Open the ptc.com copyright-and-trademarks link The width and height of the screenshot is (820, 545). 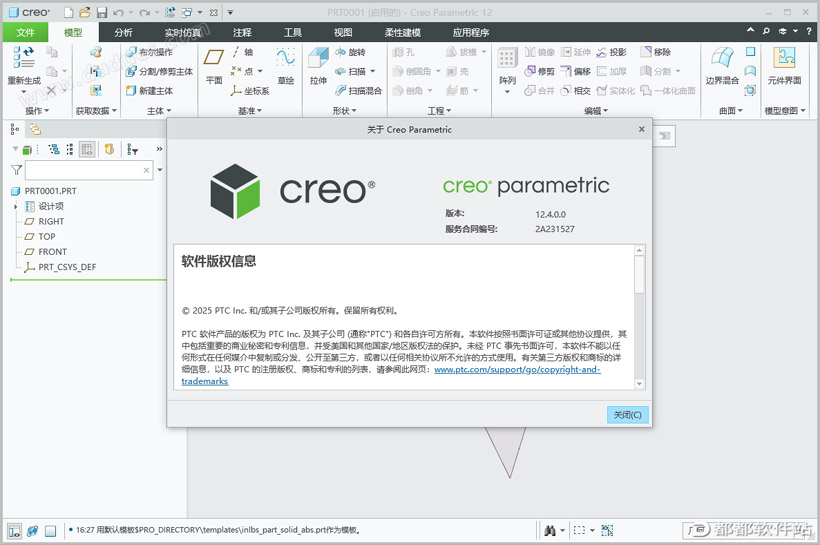pos(517,370)
